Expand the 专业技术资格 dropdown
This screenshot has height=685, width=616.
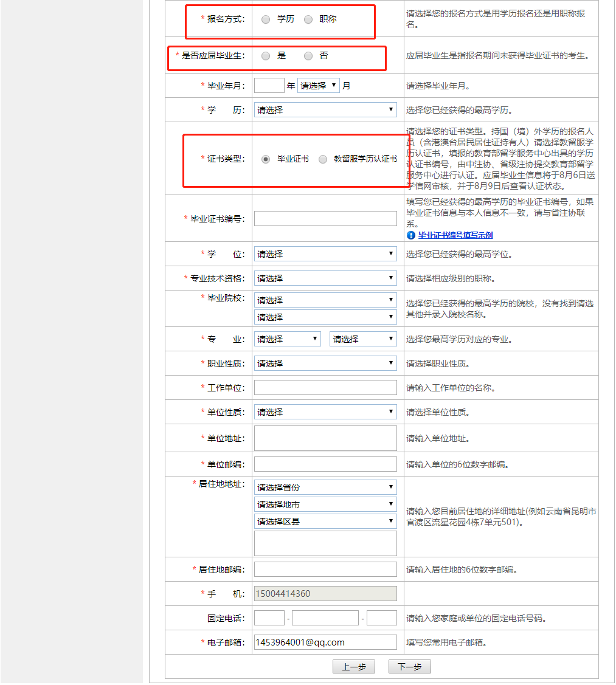click(325, 278)
